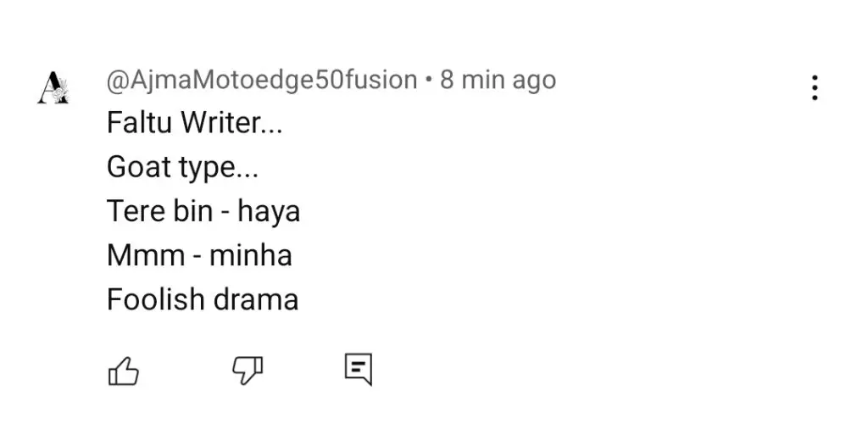Image resolution: width=868 pixels, height=424 pixels.
Task: View the commenter's letter A avatar
Action: [53, 87]
